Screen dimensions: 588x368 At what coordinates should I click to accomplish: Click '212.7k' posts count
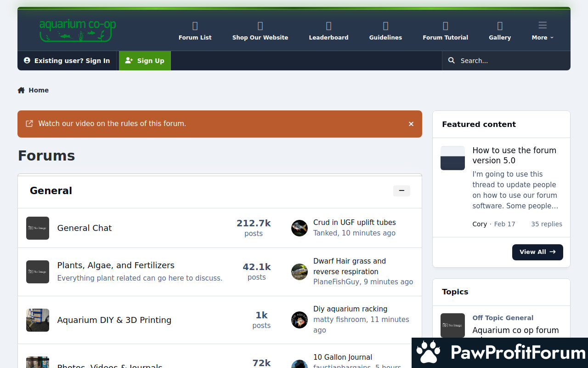[254, 223]
